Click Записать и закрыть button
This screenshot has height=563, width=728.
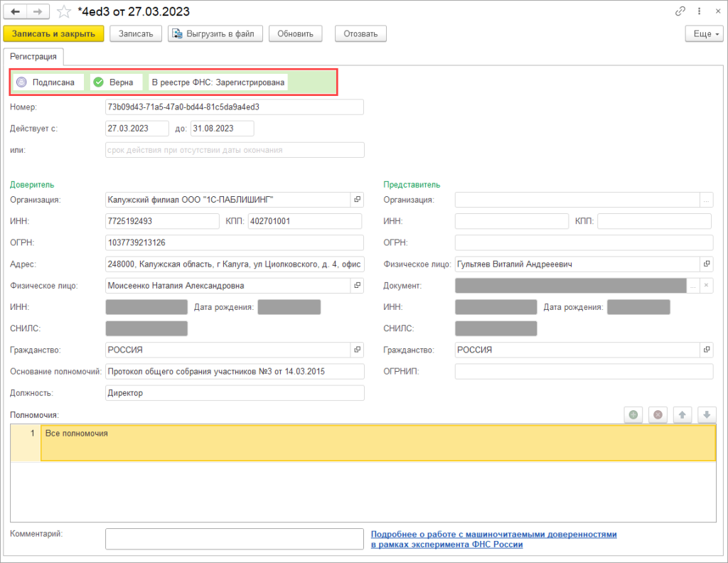(54, 33)
